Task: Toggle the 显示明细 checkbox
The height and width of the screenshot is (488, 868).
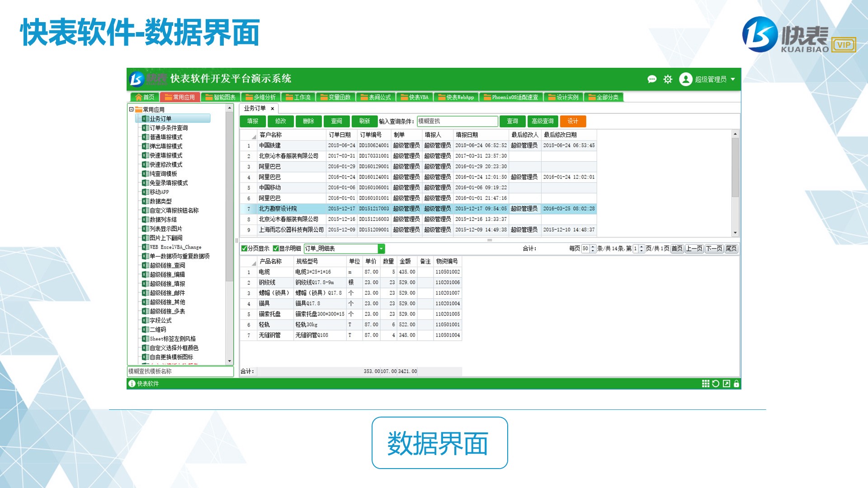Action: coord(276,249)
